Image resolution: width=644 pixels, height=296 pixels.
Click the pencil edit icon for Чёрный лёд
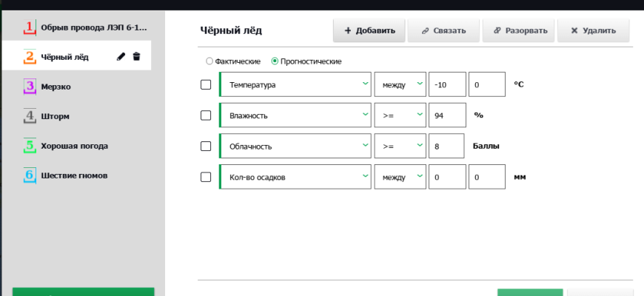click(x=121, y=57)
